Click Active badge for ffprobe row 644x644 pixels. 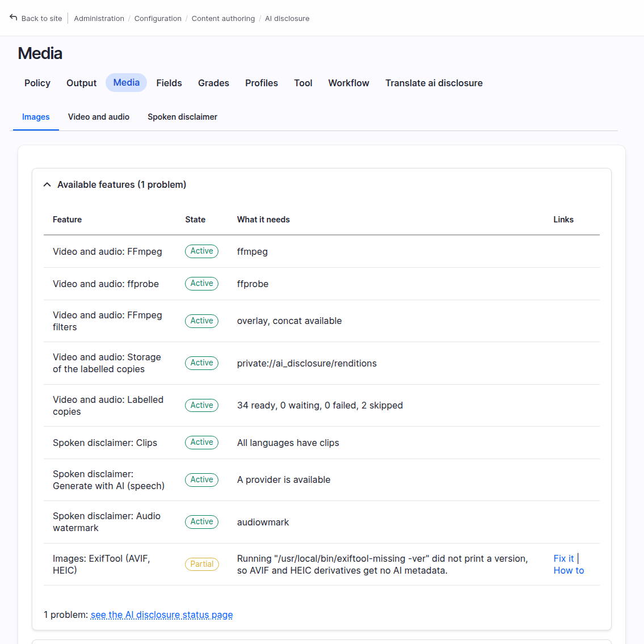[201, 283]
